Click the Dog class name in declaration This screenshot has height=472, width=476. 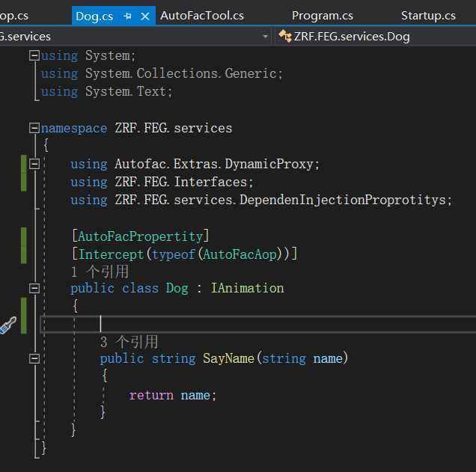(x=177, y=288)
